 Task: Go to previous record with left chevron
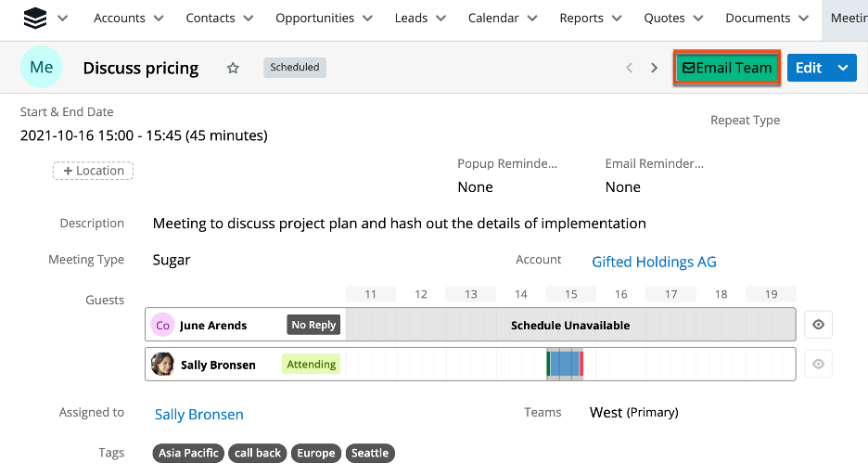click(630, 68)
